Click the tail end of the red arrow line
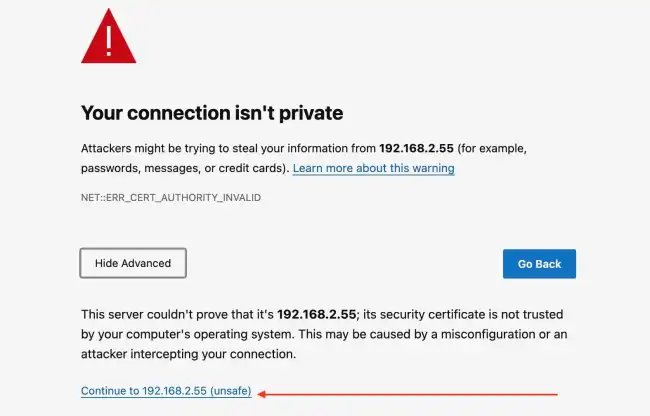The image size is (650, 416). click(555, 394)
